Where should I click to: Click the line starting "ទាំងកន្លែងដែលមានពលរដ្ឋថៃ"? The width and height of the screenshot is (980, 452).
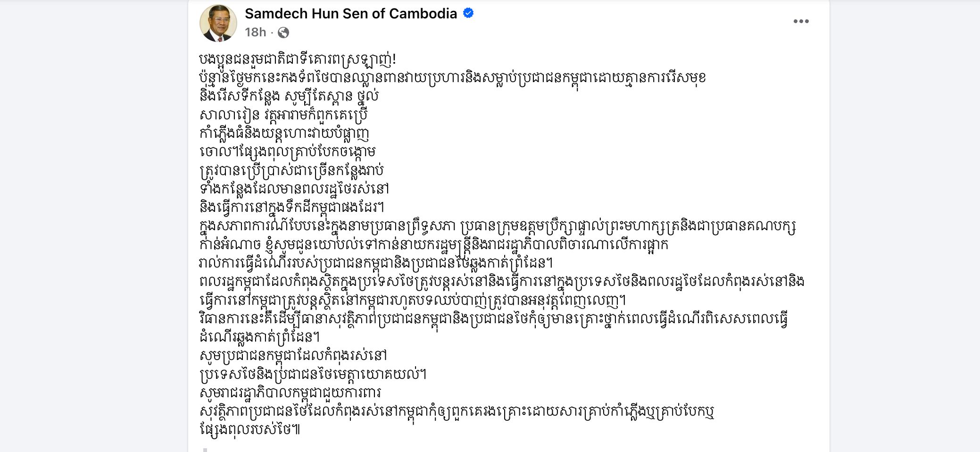tap(294, 189)
